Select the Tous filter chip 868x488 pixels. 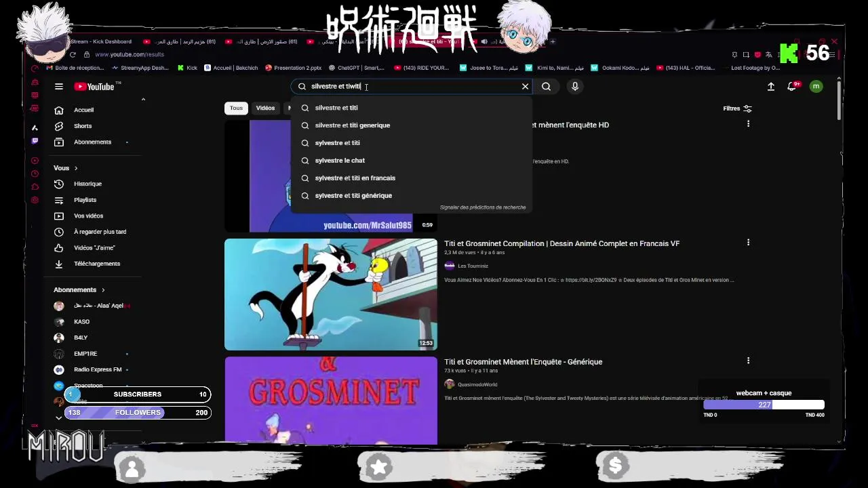coord(236,108)
